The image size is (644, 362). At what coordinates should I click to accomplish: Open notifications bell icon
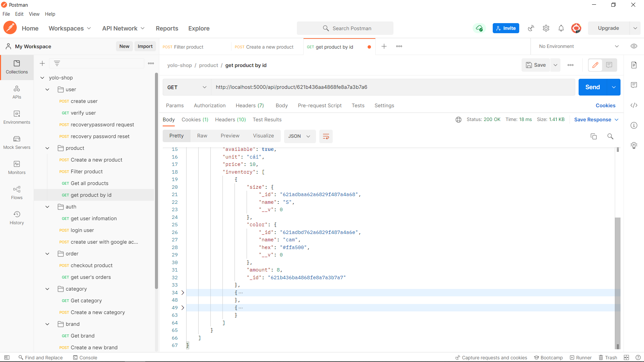pos(561,28)
